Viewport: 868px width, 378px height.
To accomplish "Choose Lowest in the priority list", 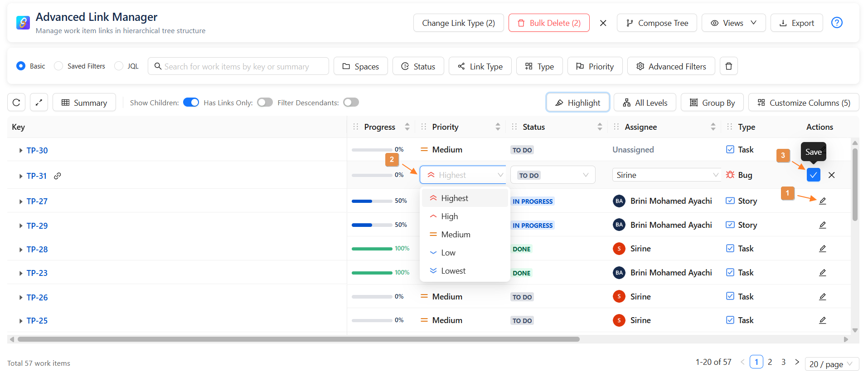I will tap(453, 271).
